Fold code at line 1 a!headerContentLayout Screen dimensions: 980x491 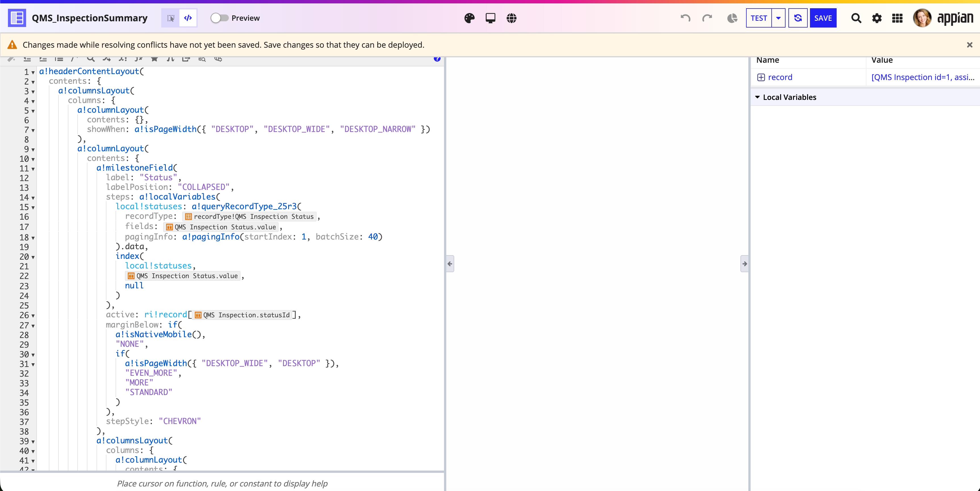click(x=33, y=72)
